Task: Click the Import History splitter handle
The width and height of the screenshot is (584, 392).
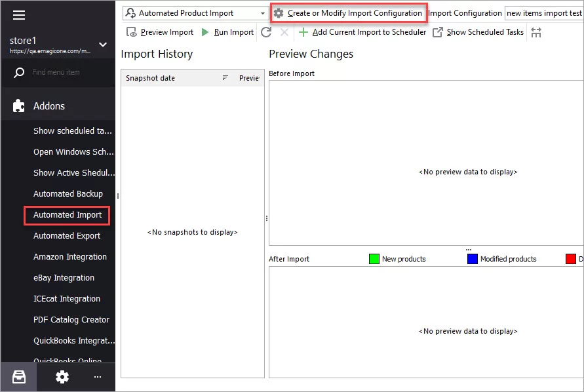Action: [267, 218]
